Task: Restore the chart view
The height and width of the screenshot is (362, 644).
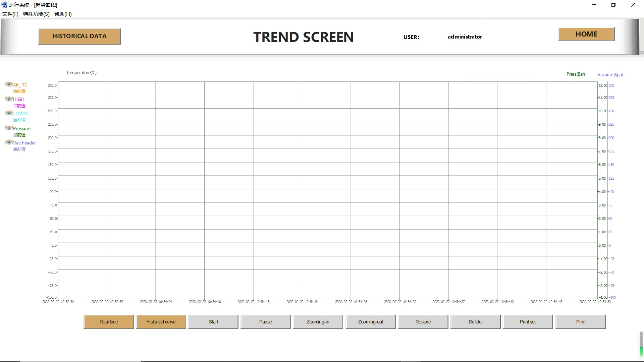Action: [423, 322]
